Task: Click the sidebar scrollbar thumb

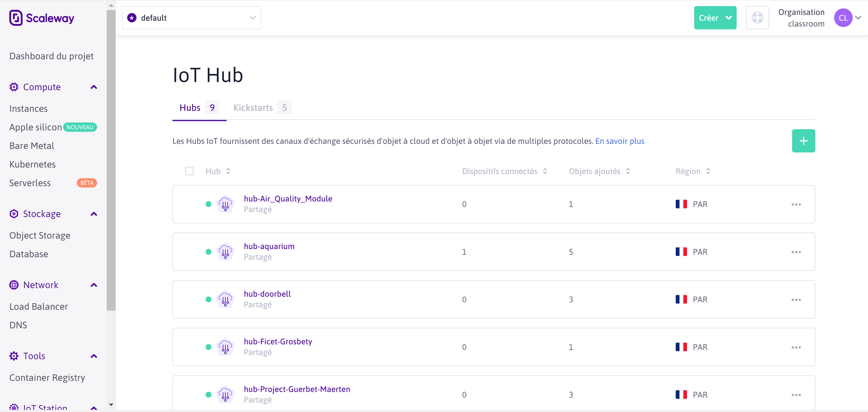Action: tap(111, 160)
